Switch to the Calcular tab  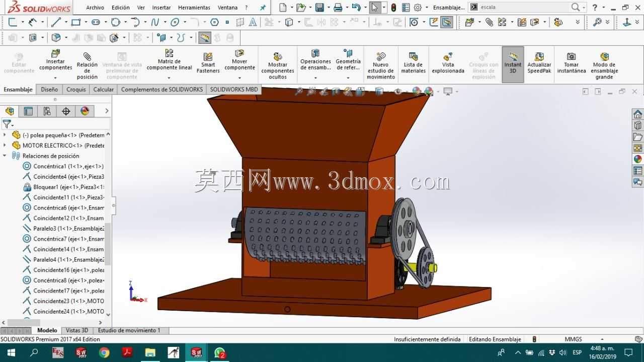coord(104,89)
